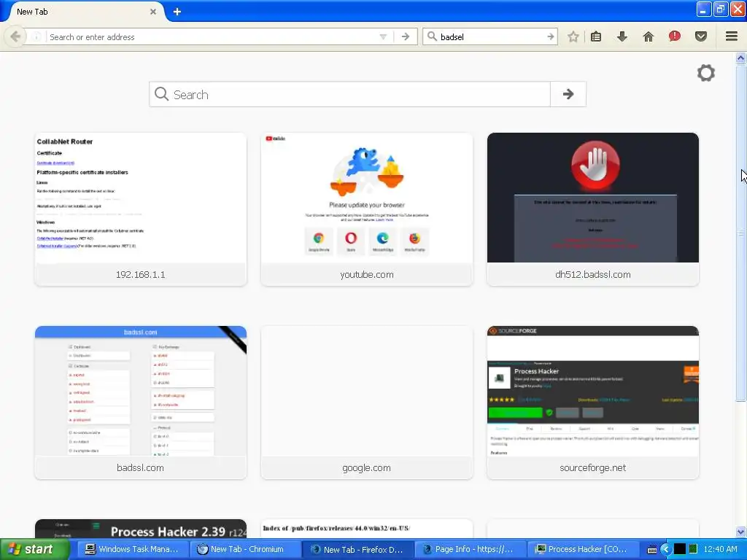Image resolution: width=747 pixels, height=560 pixels.
Task: Expand hidden system tray icons
Action: pyautogui.click(x=666, y=549)
